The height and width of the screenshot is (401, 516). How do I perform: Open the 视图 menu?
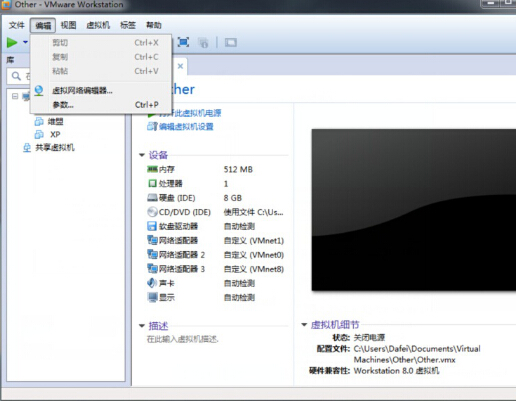68,25
